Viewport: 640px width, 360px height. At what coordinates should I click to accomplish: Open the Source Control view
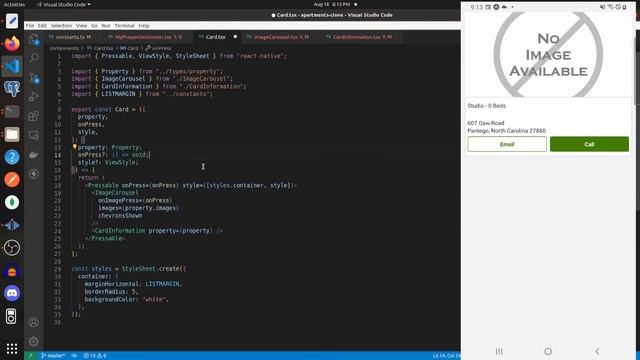click(34, 78)
